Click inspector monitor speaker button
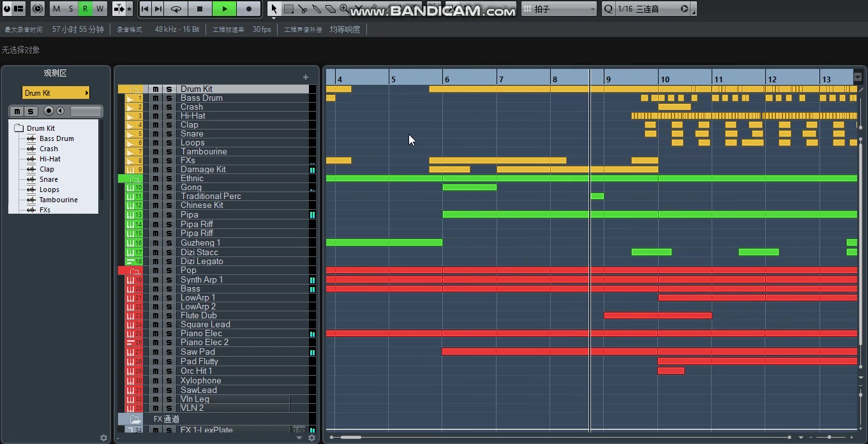This screenshot has width=868, height=444. (x=61, y=111)
